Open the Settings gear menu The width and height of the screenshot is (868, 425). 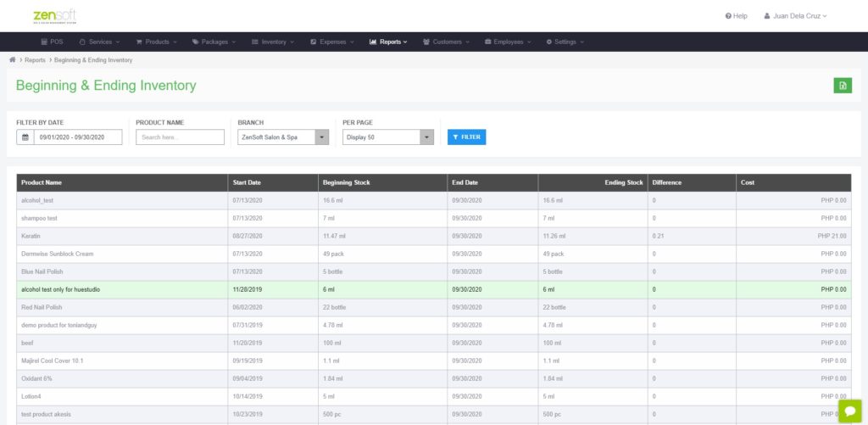565,42
